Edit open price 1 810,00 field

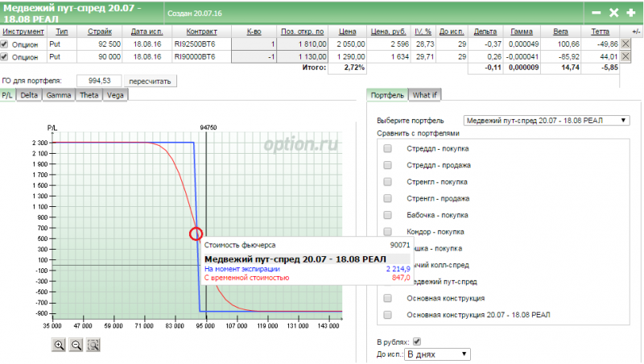303,44
